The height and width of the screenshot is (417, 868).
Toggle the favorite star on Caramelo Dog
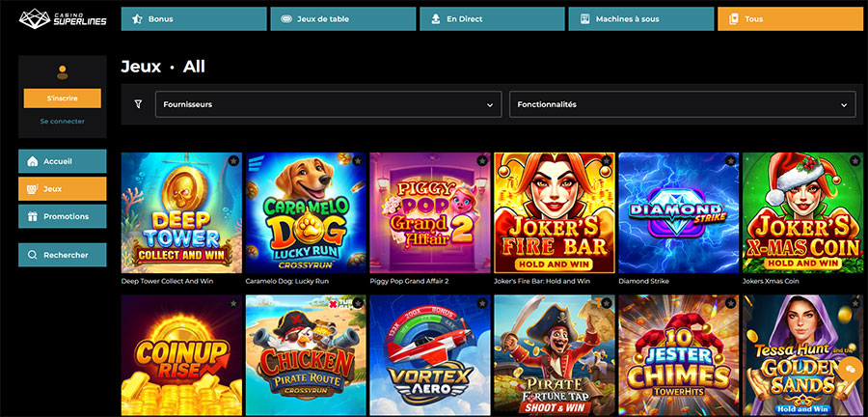(358, 160)
